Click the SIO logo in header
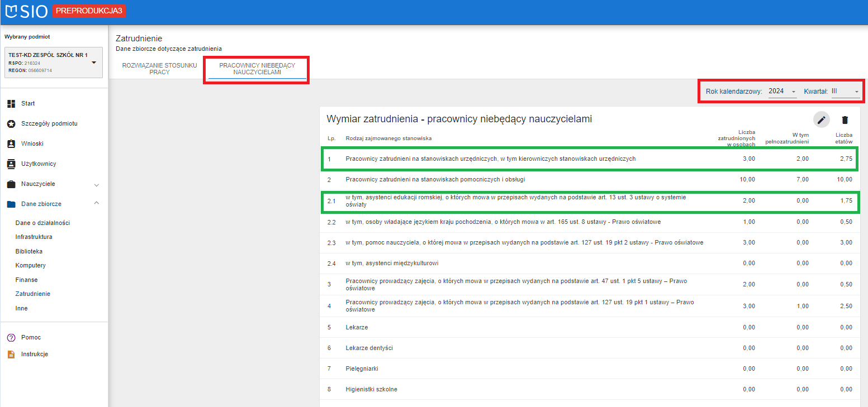Image resolution: width=868 pixels, height=407 pixels. [x=26, y=11]
